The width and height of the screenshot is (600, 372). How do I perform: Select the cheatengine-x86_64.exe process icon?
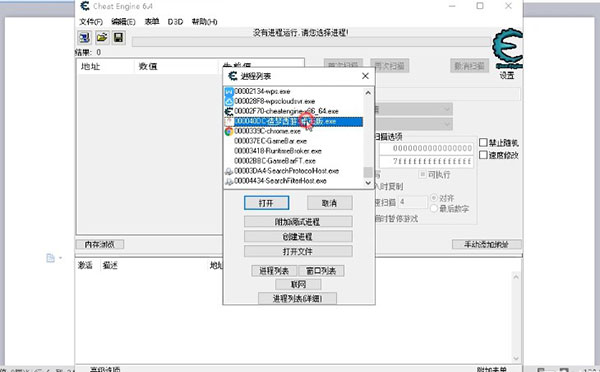(229, 112)
